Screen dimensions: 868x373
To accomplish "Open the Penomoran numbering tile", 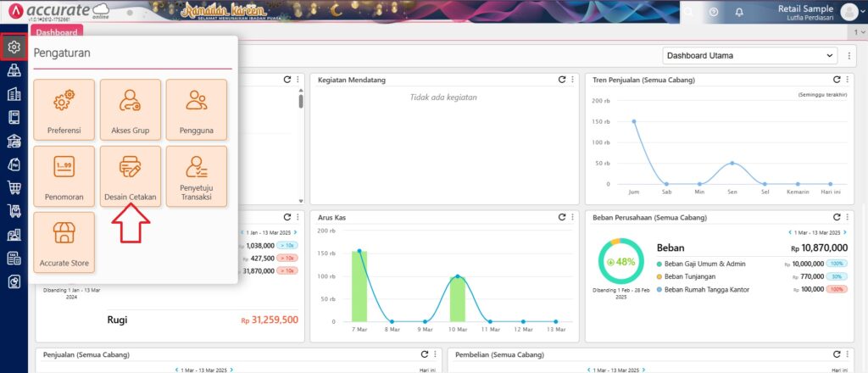I will [64, 175].
